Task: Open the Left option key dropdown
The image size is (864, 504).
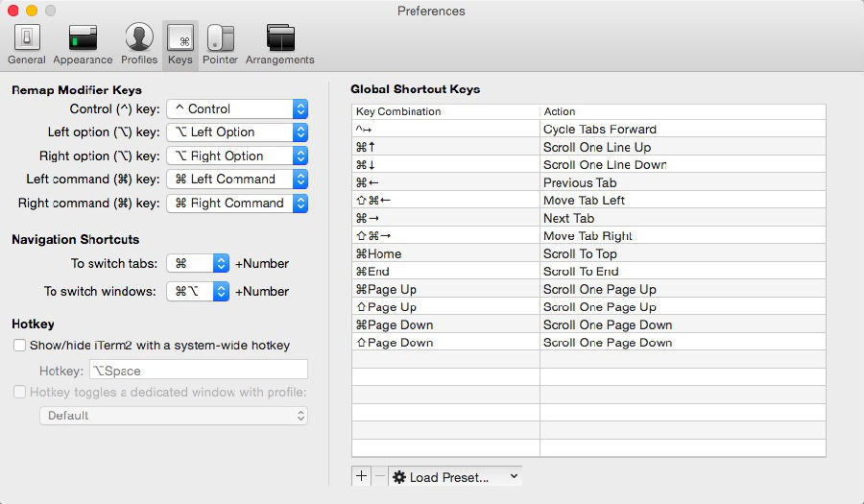Action: click(x=236, y=132)
